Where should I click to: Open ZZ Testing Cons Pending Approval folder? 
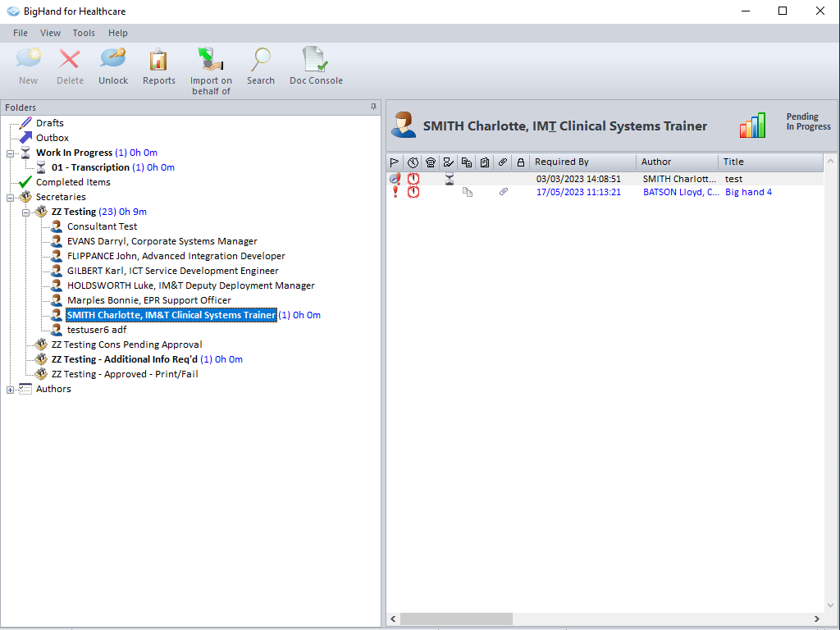[127, 345]
